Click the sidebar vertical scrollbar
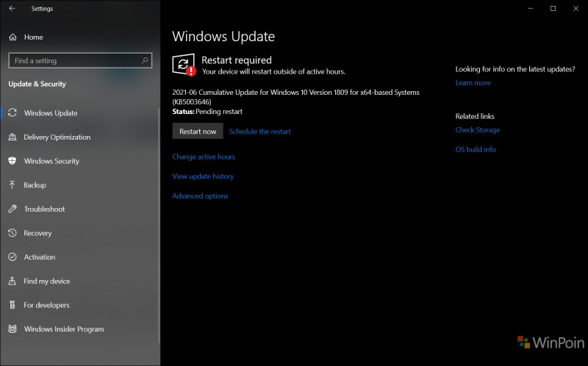This screenshot has height=366, width=588. pyautogui.click(x=159, y=225)
